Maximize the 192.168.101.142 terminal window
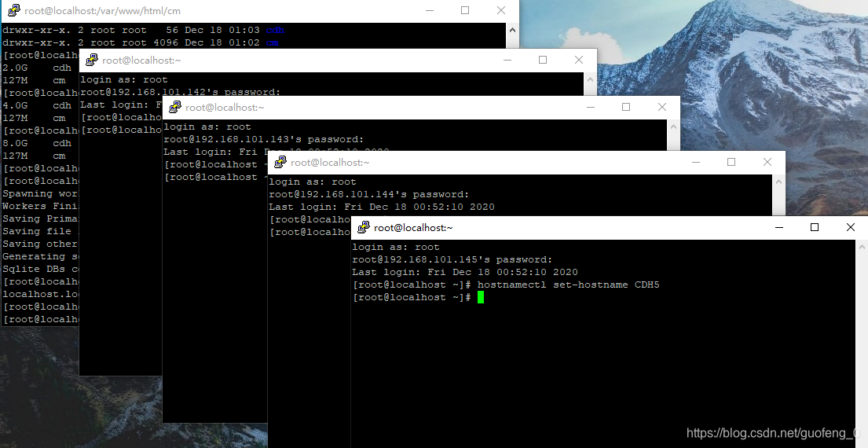Screen dimensions: 868x448 [543, 60]
